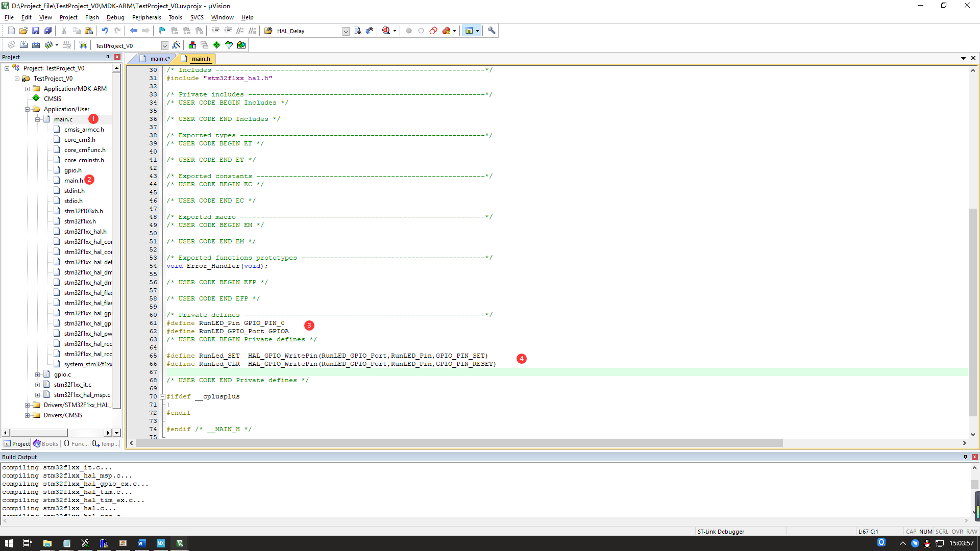Click the New file icon
The height and width of the screenshot is (551, 980).
pos(11,31)
